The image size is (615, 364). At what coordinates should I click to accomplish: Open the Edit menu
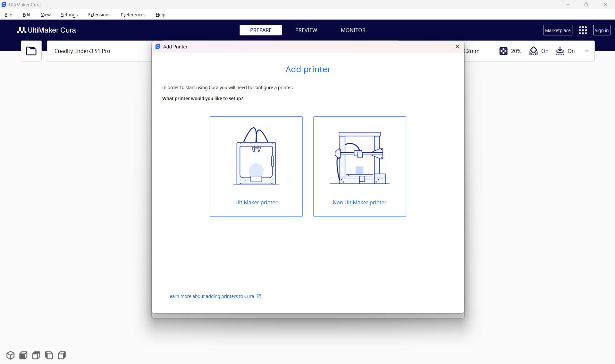27,15
